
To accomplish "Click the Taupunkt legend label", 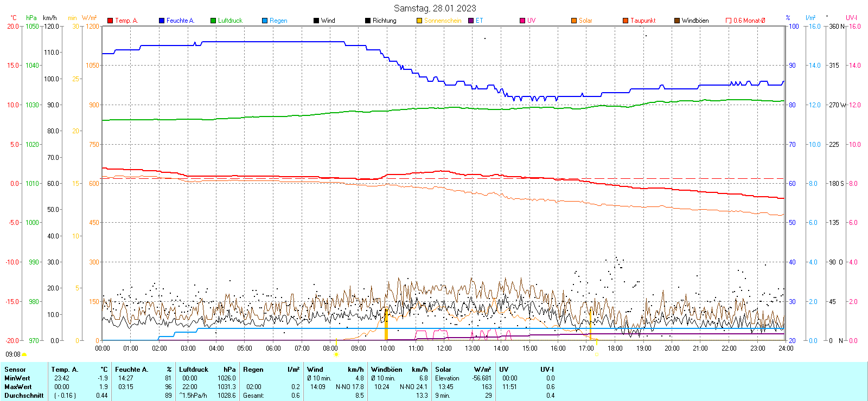I will pyautogui.click(x=643, y=21).
